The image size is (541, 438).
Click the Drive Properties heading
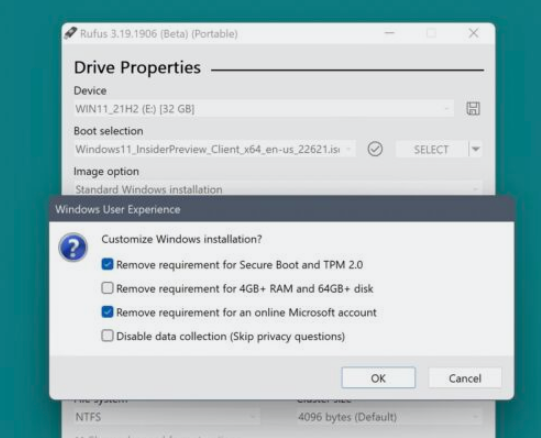137,67
